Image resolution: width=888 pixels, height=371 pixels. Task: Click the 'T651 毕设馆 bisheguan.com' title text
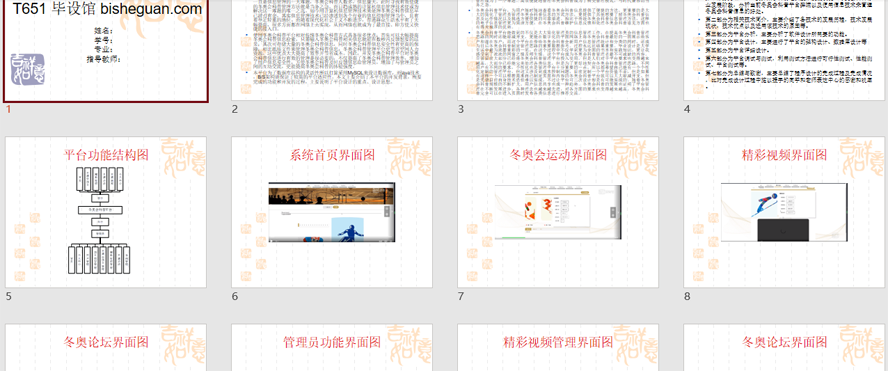point(108,9)
